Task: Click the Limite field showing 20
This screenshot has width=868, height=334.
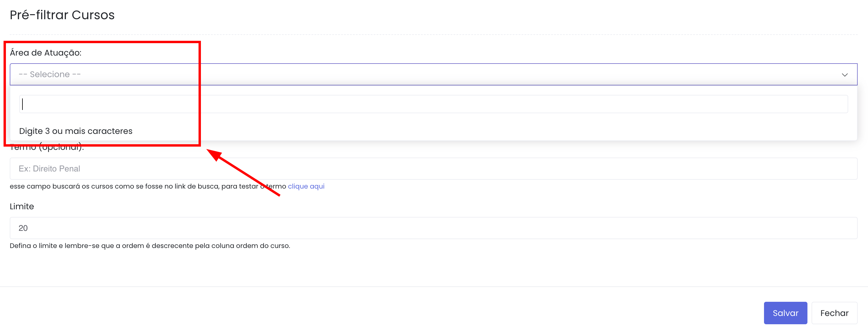Action: pos(433,228)
